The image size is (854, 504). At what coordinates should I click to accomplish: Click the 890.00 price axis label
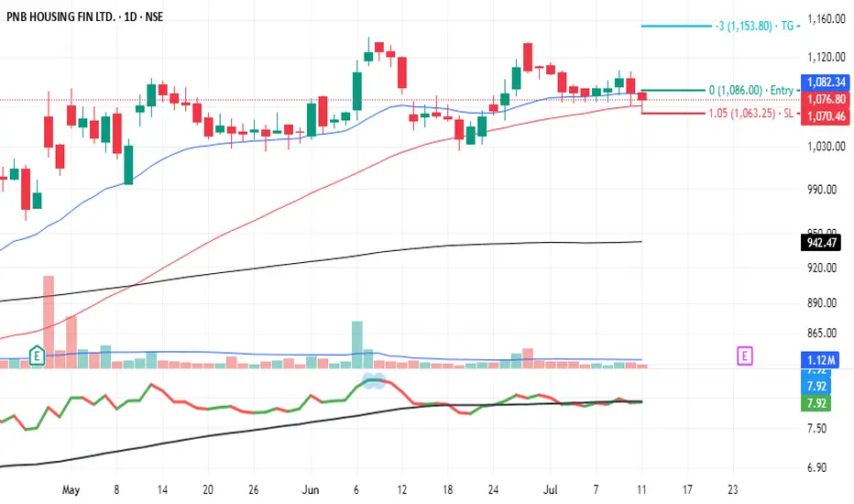coord(822,303)
